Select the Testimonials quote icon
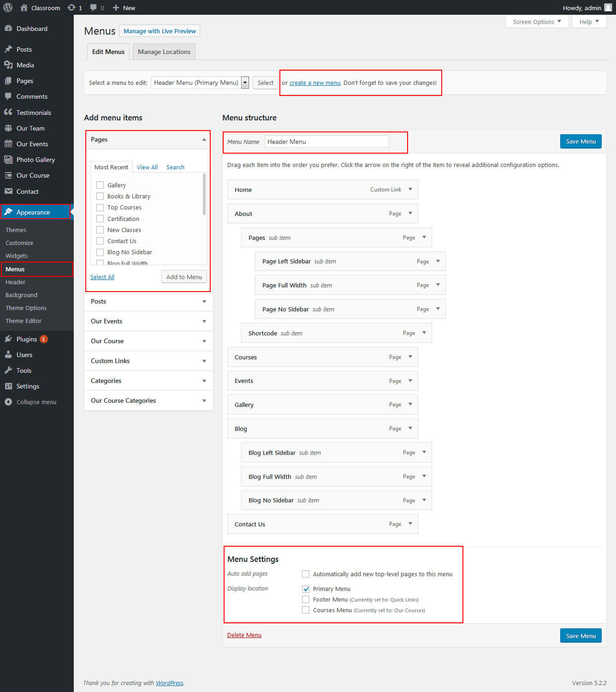The image size is (616, 692). [8, 112]
